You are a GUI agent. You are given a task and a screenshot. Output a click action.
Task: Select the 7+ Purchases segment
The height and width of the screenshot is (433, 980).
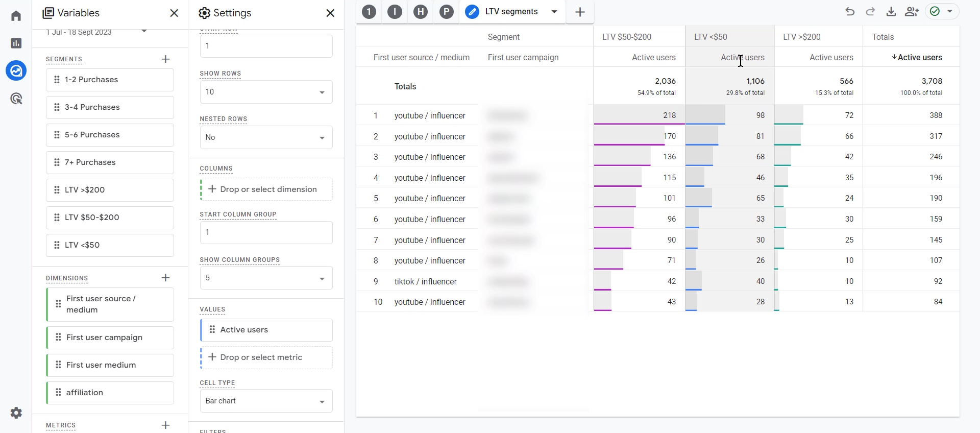click(110, 162)
